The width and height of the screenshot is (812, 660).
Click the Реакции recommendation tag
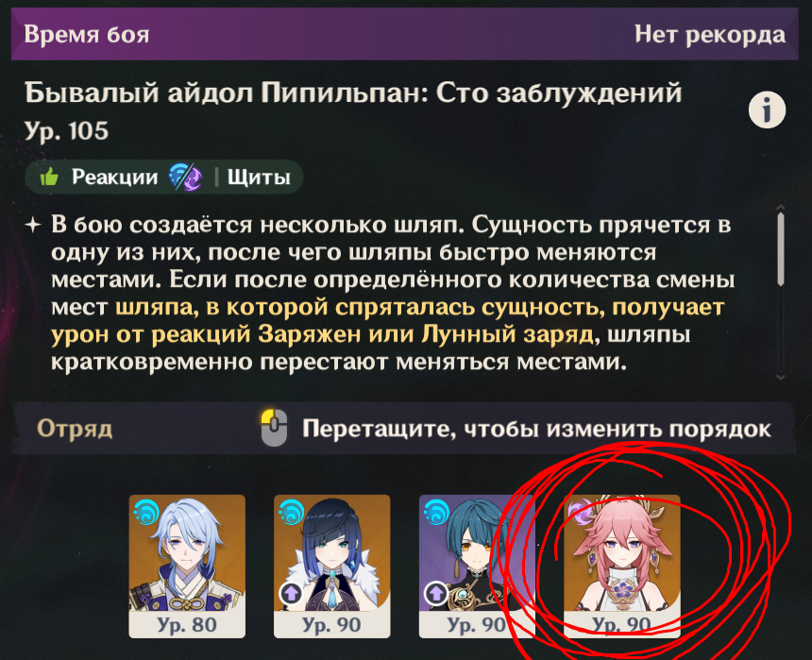point(114,178)
